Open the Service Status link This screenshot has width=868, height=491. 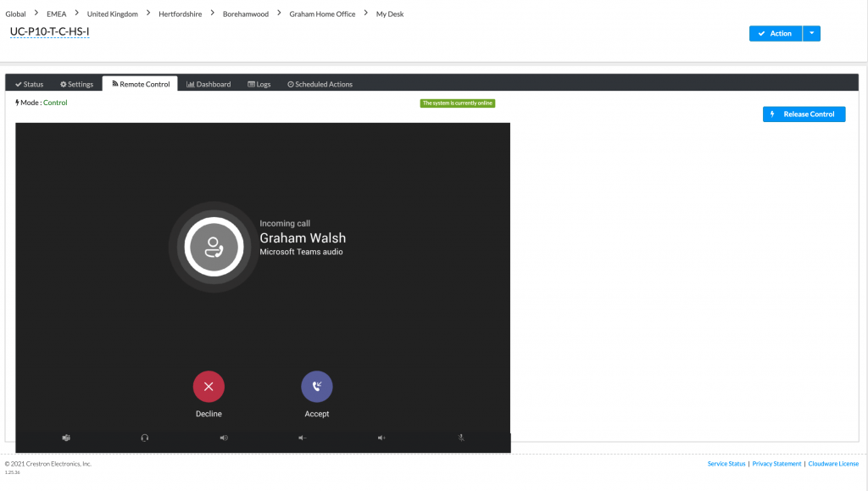click(x=726, y=464)
